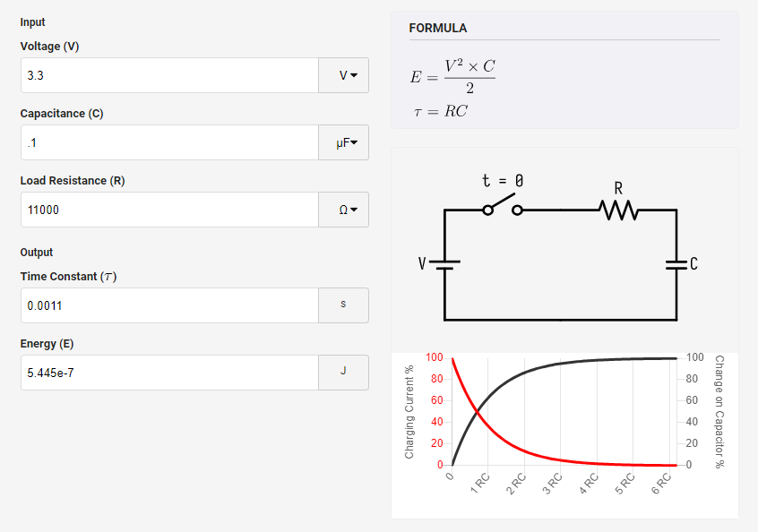The width and height of the screenshot is (758, 532).
Task: Click the FORMULA heading
Action: (438, 28)
